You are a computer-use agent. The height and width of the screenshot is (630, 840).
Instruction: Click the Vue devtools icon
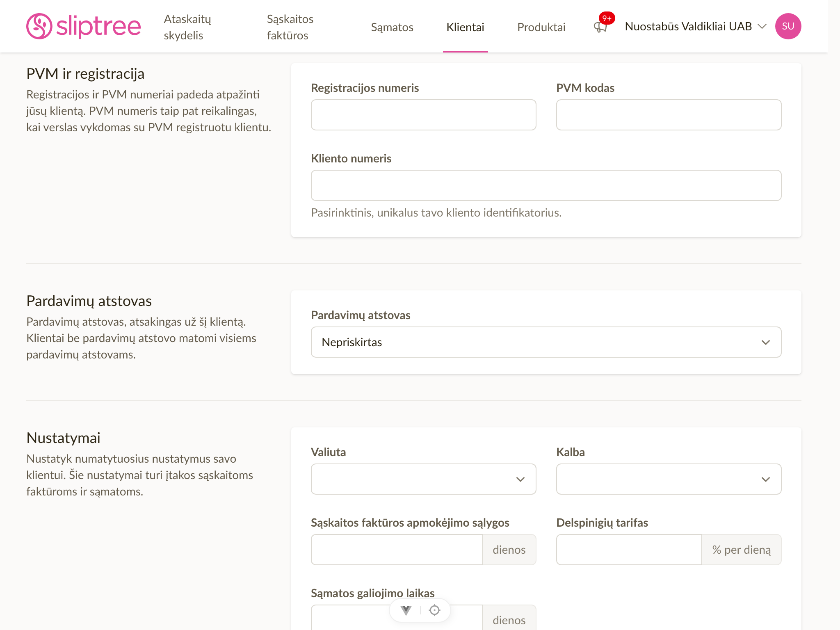406,610
